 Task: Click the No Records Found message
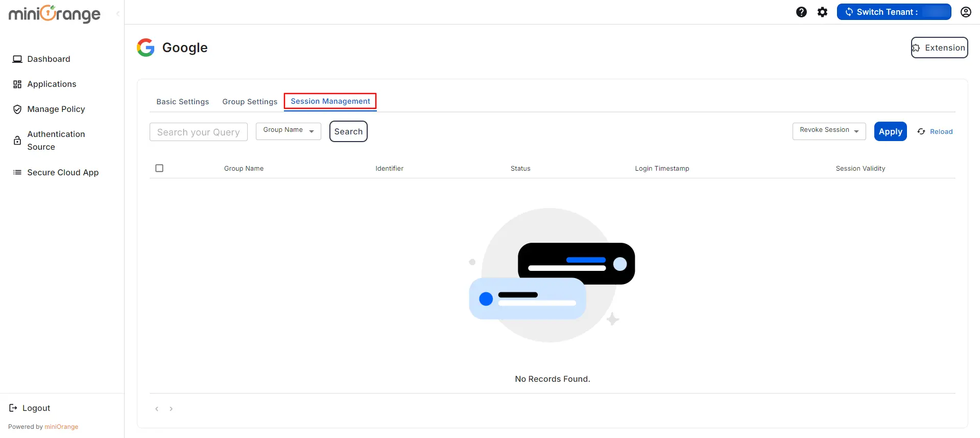tap(553, 379)
